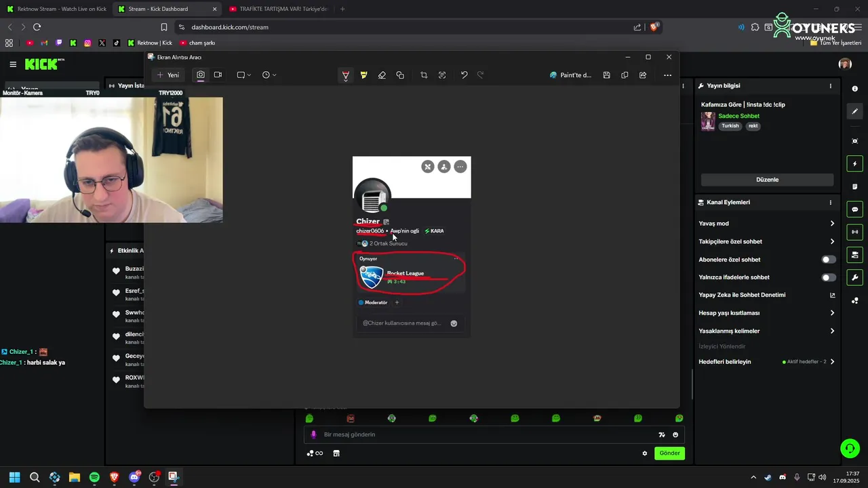The width and height of the screenshot is (868, 488).
Task: Expand Yavaş mod settings
Action: pos(766,224)
